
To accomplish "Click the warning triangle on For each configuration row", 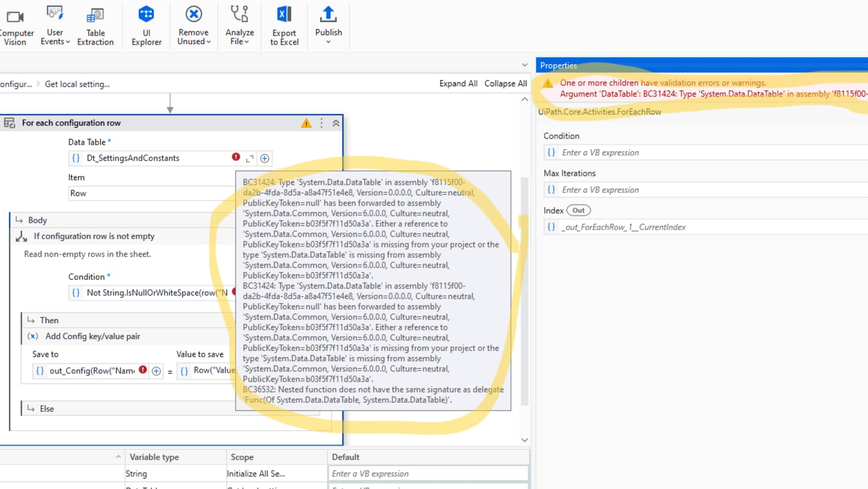I will (x=307, y=123).
